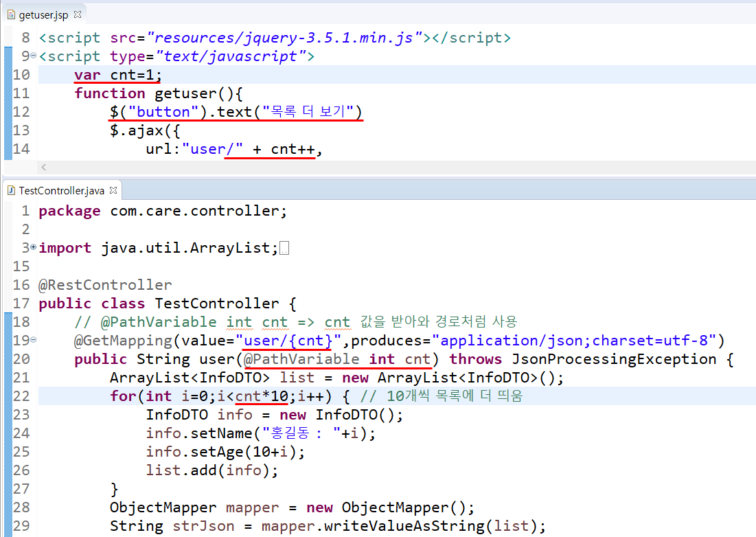The width and height of the screenshot is (756, 537).
Task: Expand the folded imports at line 3
Action: [x=33, y=247]
